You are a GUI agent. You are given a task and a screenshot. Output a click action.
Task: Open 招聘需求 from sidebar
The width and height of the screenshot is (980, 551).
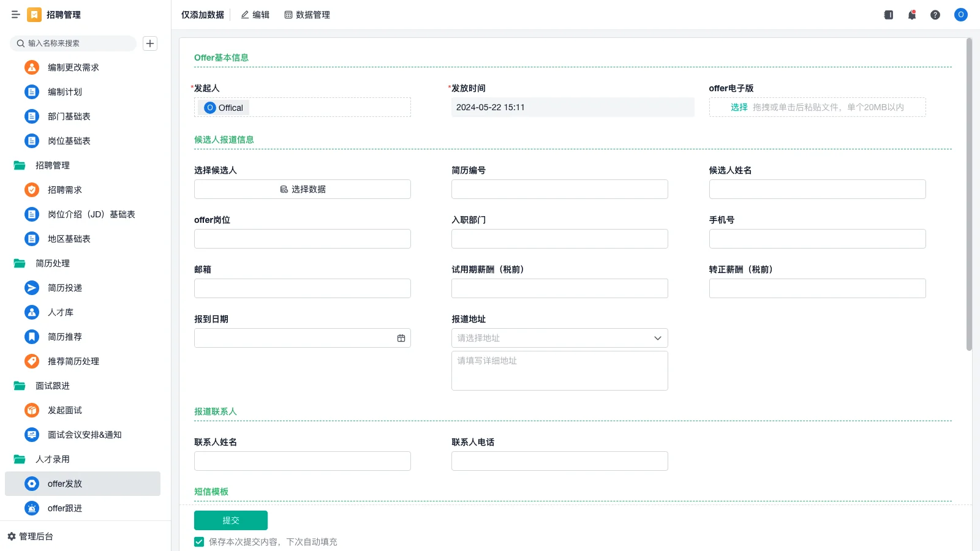click(x=64, y=190)
